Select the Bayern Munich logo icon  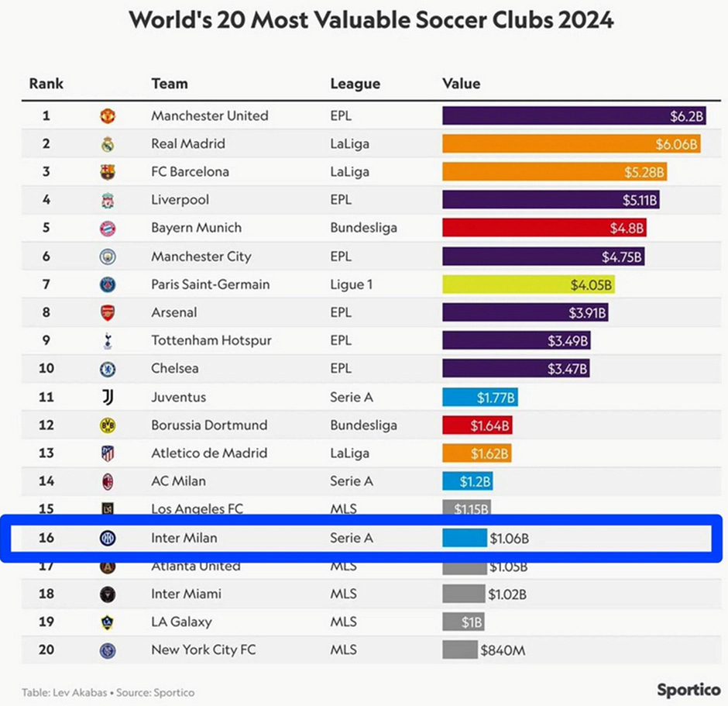[x=108, y=228]
